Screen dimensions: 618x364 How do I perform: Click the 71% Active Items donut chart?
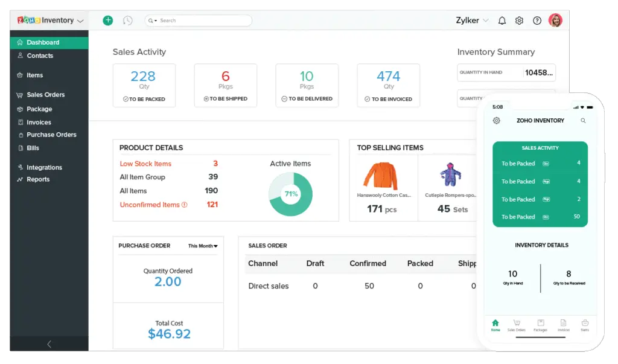[291, 194]
